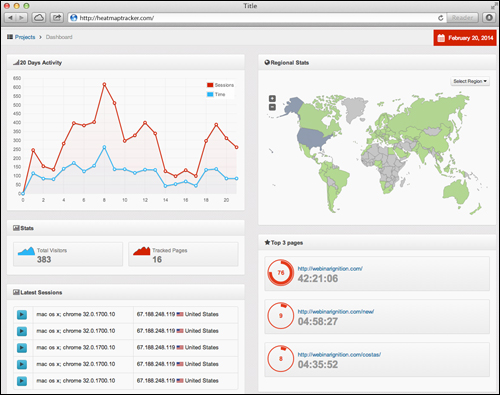
Task: Click the Reader button in the address bar
Action: point(462,18)
